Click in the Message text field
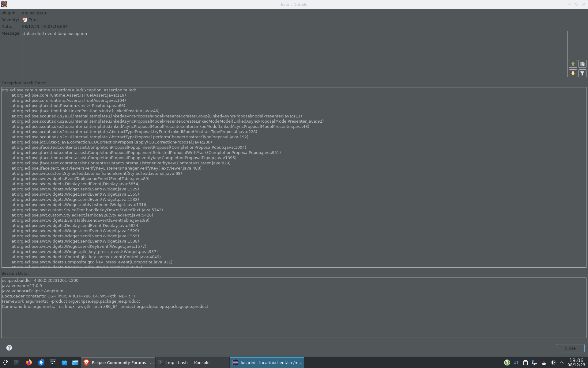This screenshot has width=588, height=368. (295, 54)
